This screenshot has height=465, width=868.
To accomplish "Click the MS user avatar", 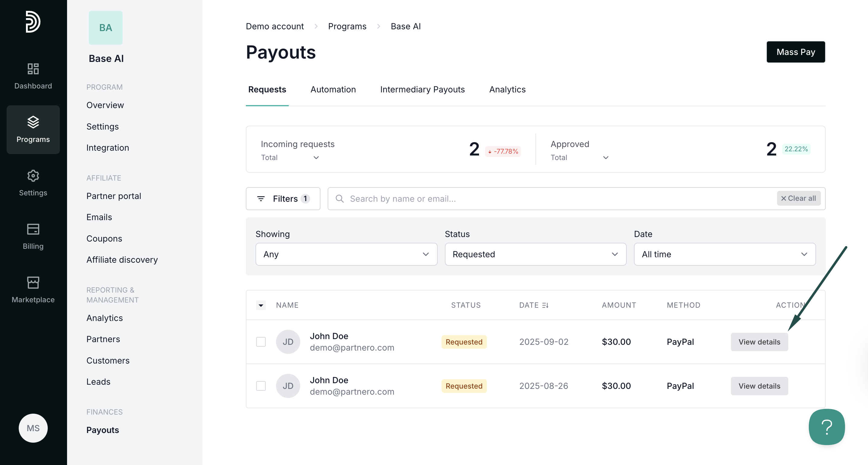I will [33, 428].
